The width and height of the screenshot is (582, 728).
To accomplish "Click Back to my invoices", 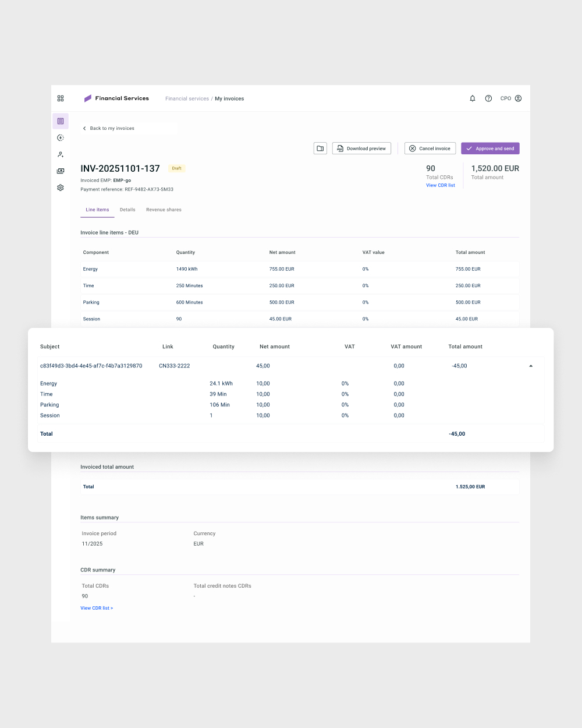I will point(112,128).
